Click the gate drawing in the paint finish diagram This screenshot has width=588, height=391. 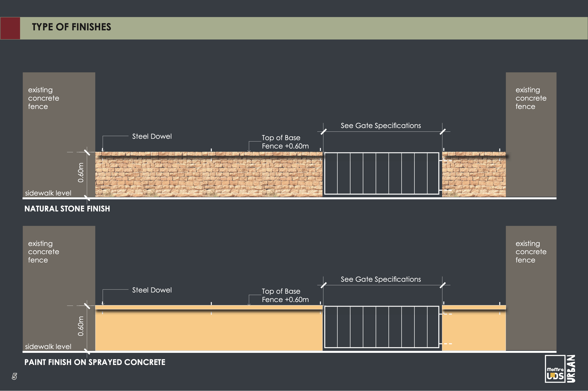click(x=382, y=327)
